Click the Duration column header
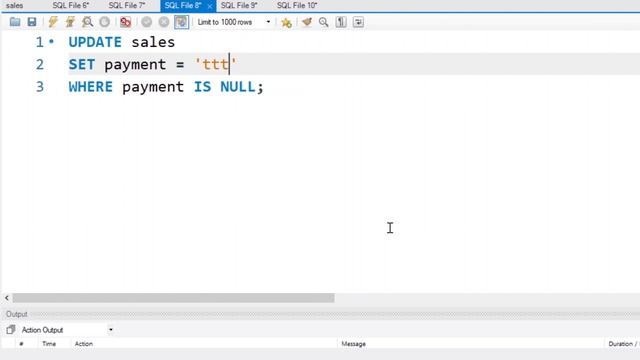This screenshot has height=360, width=640. [622, 344]
